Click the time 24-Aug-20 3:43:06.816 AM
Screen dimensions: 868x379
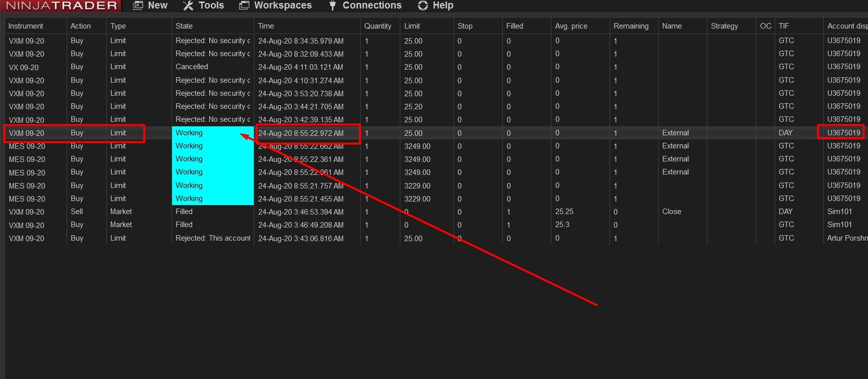point(301,239)
